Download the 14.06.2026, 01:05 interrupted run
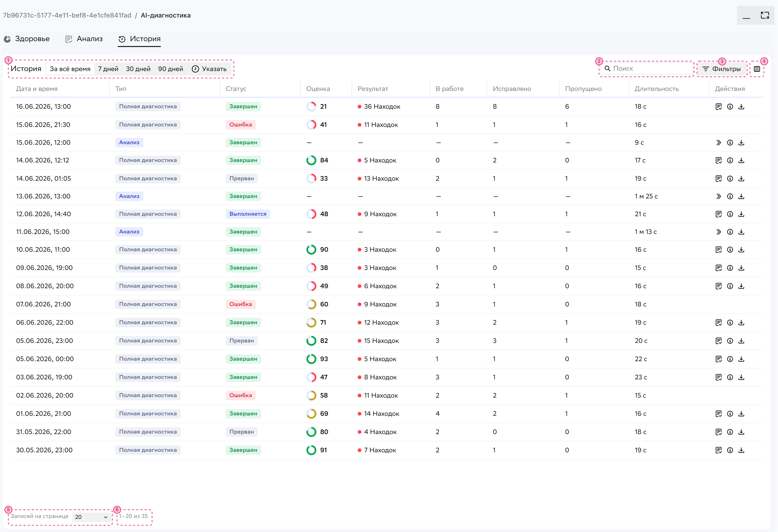This screenshot has height=532, width=778. pos(741,178)
